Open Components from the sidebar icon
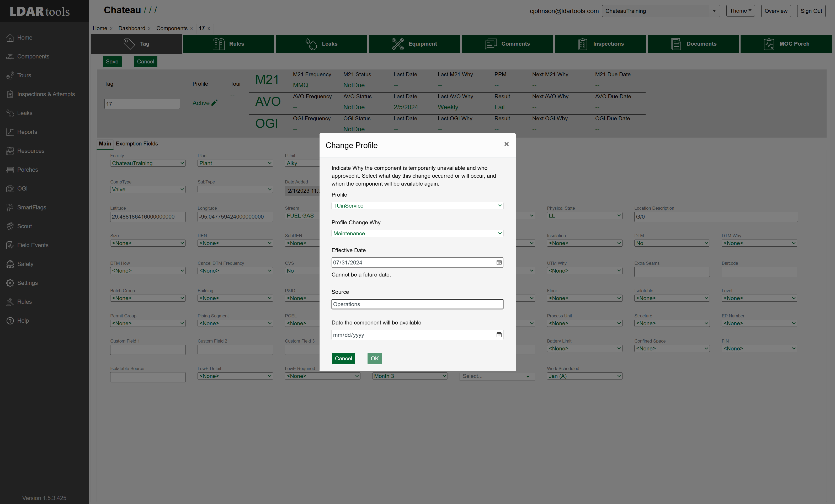835x504 pixels. coord(10,57)
